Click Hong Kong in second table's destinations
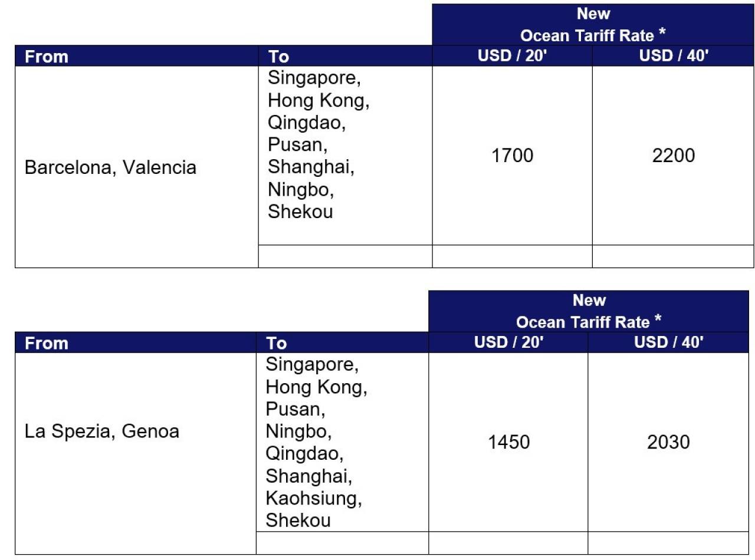 316,387
